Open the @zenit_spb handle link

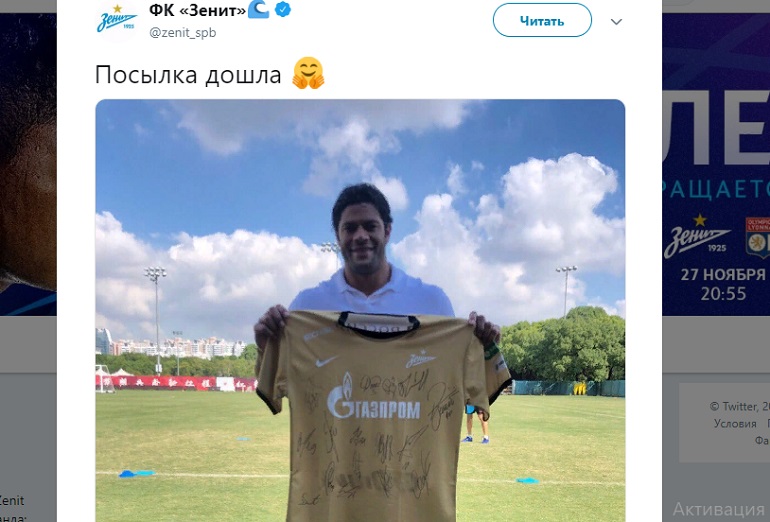point(183,32)
